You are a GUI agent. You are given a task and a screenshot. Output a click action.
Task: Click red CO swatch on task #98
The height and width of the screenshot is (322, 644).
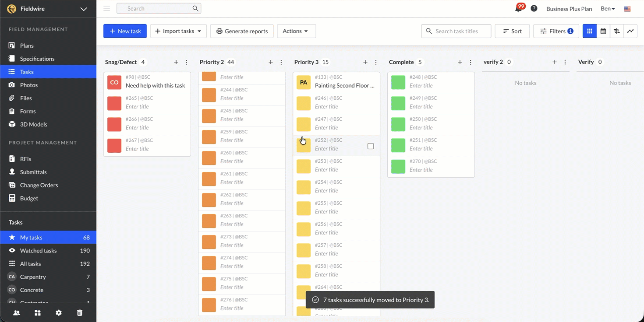114,82
